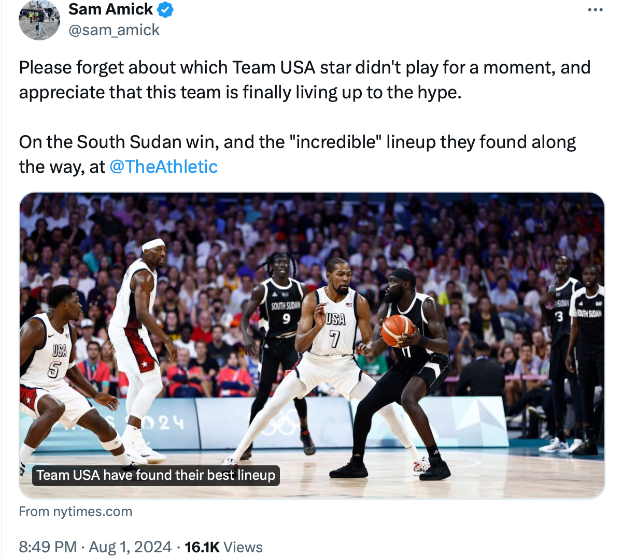This screenshot has width=622, height=558.
Task: Open the tweet's more options ellipsis menu
Action: point(595,10)
